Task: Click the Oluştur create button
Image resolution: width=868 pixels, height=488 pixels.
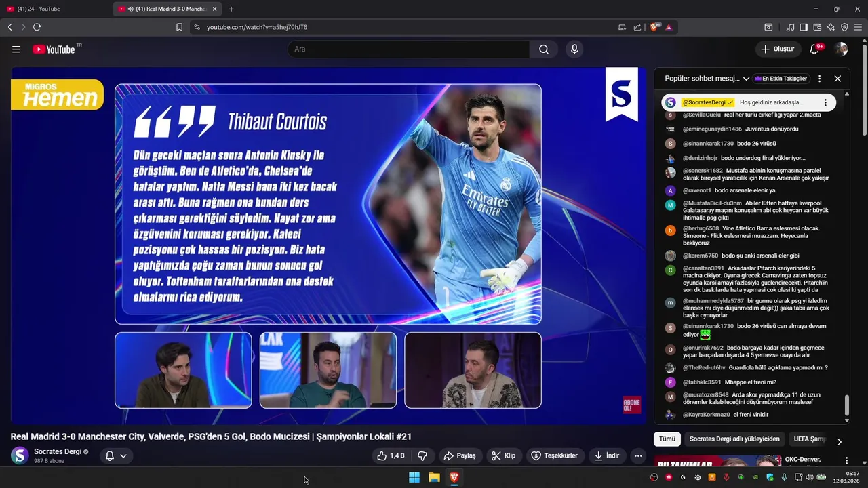Action: coord(778,49)
